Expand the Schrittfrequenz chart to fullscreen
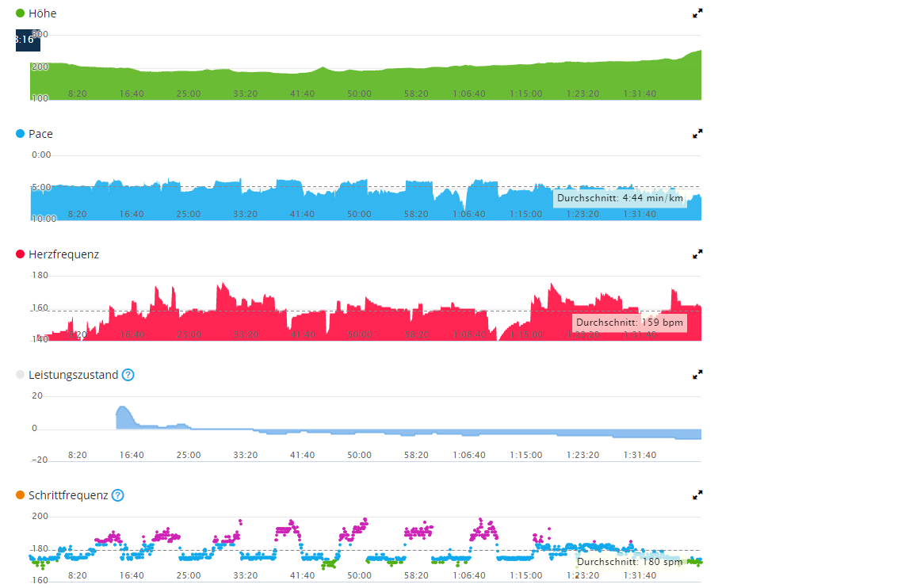 click(x=697, y=495)
